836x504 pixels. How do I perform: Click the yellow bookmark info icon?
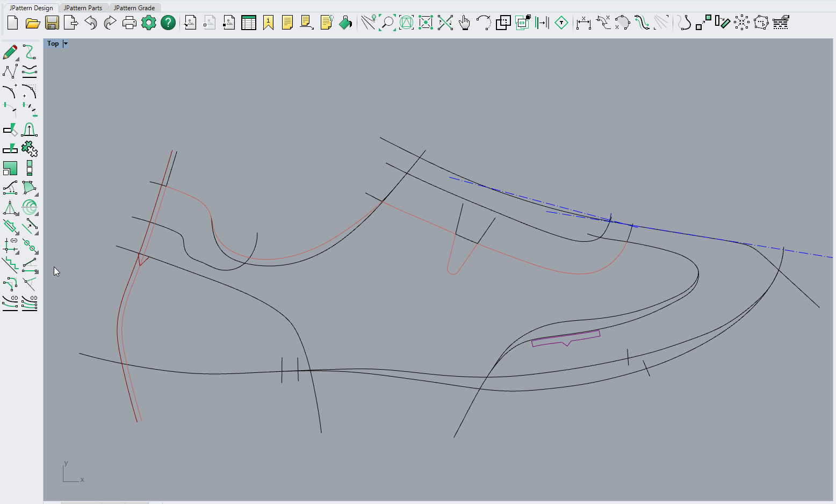tap(268, 23)
